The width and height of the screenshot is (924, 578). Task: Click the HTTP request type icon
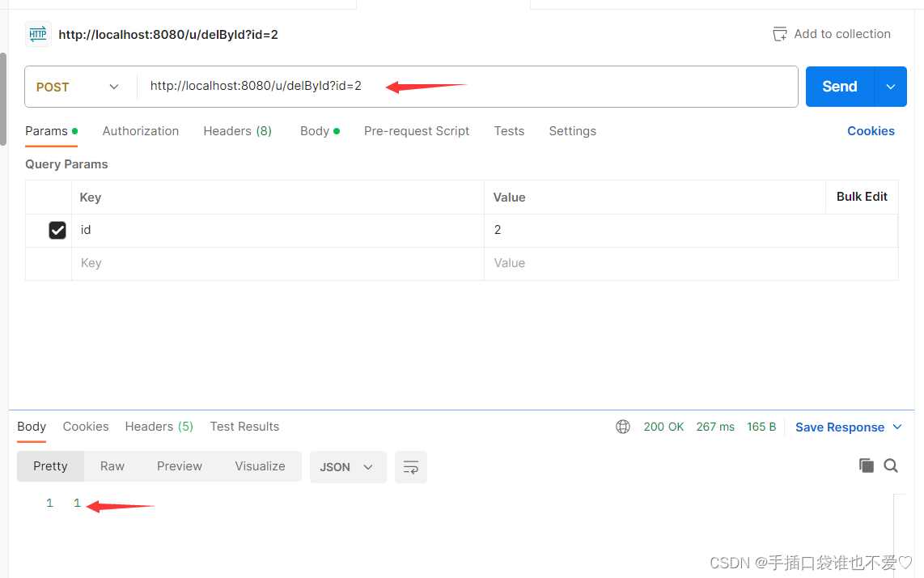tap(38, 34)
